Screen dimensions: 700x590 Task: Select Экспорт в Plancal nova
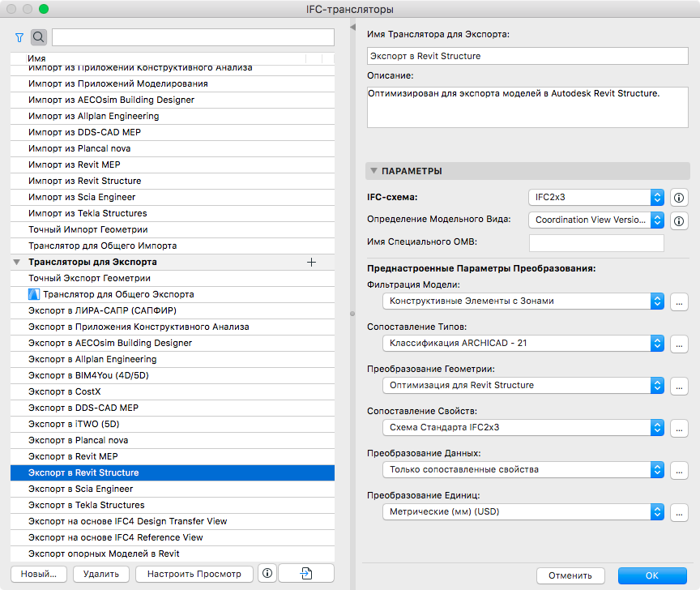click(x=173, y=440)
